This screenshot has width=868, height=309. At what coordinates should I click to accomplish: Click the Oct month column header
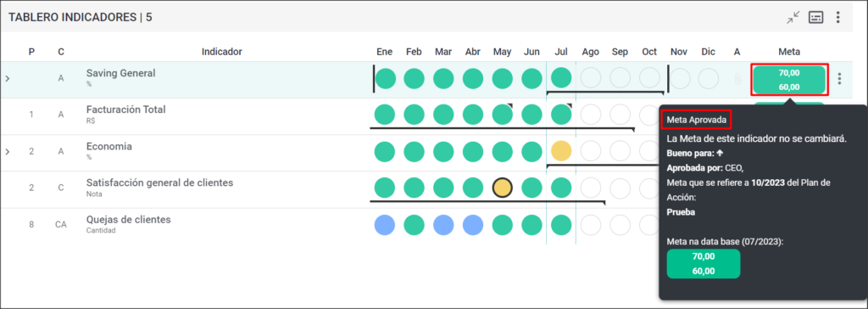649,52
